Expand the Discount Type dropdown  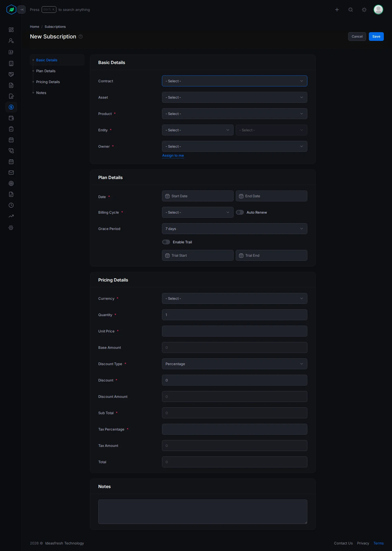(x=235, y=364)
